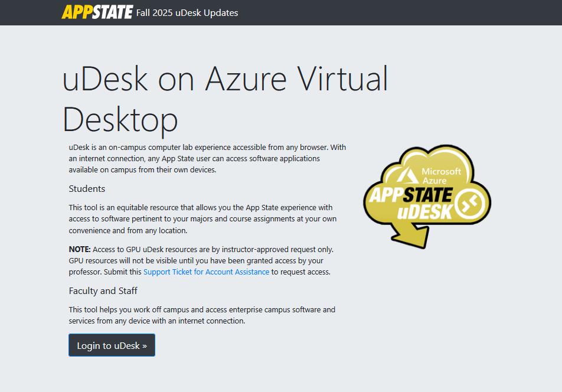Click the paragraph about 'equitable resource' for students

pyautogui.click(x=202, y=219)
